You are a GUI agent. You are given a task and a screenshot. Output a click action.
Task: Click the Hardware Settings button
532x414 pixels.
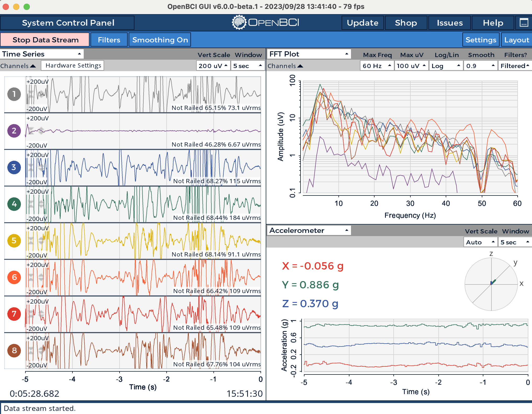click(x=73, y=65)
